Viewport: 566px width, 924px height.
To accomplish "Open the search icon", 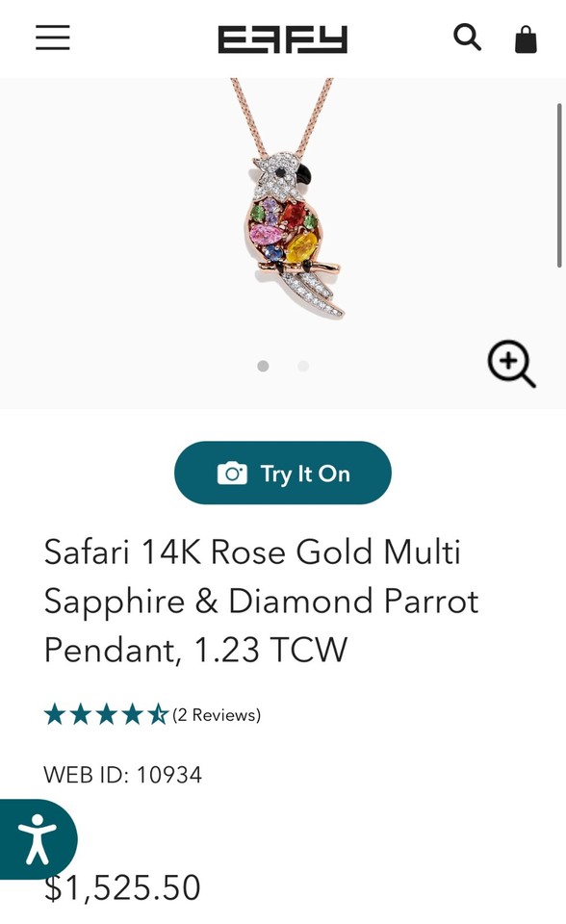I will [469, 38].
